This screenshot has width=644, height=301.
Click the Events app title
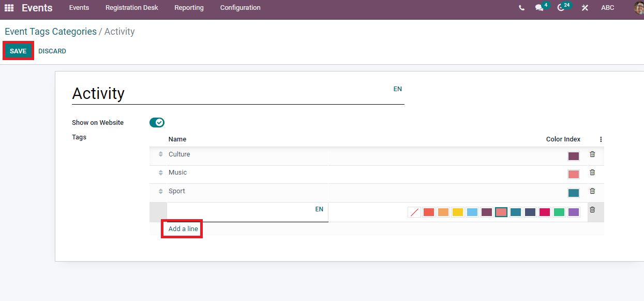[37, 8]
